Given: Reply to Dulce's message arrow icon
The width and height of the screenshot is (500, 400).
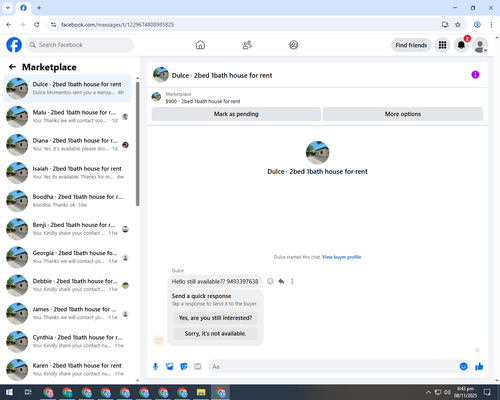Looking at the screenshot, I should tap(281, 281).
